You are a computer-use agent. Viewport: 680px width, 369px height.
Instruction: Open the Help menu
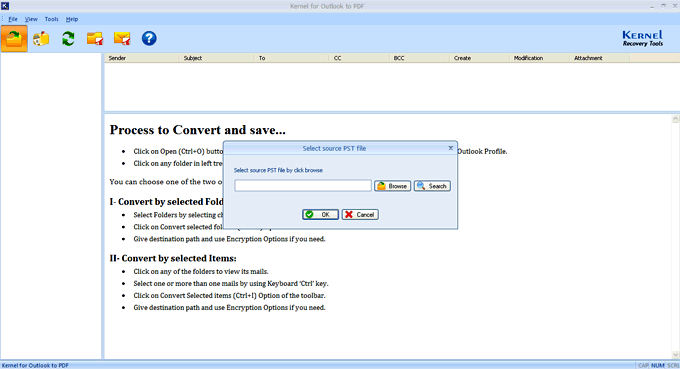click(72, 19)
